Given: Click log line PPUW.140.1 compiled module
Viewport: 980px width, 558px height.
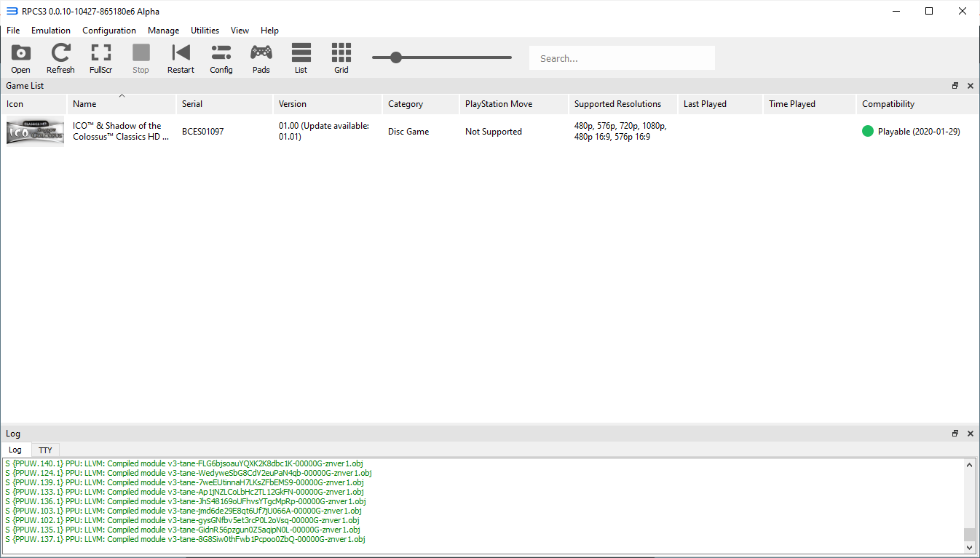Looking at the screenshot, I should click(184, 463).
